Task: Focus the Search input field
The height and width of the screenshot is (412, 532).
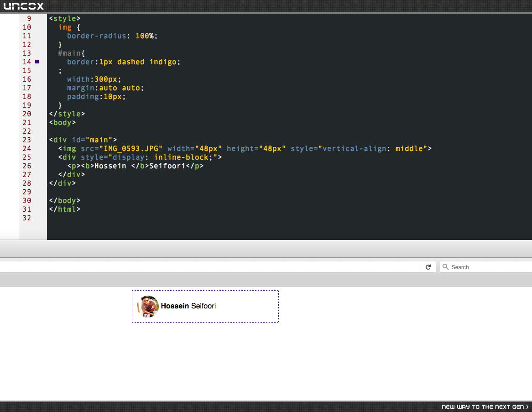Action: click(486, 267)
